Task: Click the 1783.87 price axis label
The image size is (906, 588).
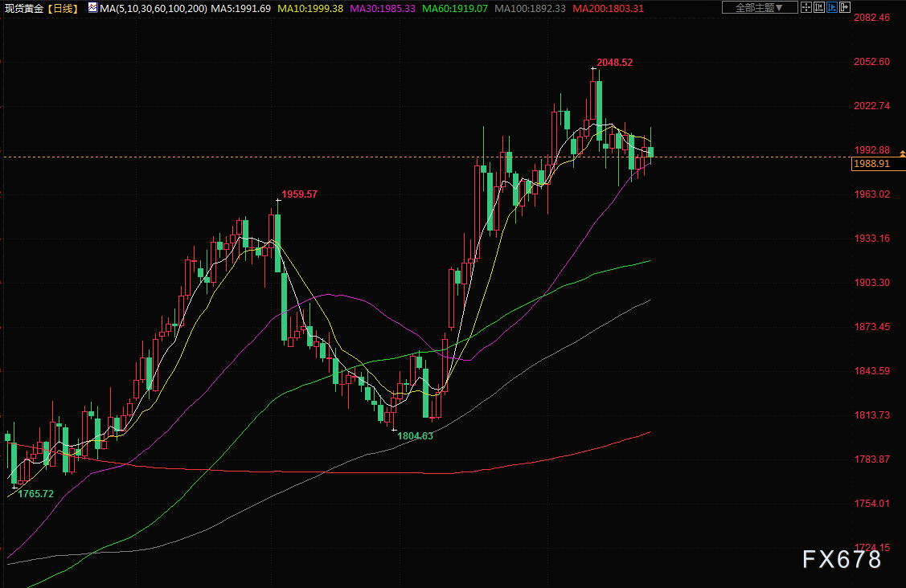Action: [872, 459]
